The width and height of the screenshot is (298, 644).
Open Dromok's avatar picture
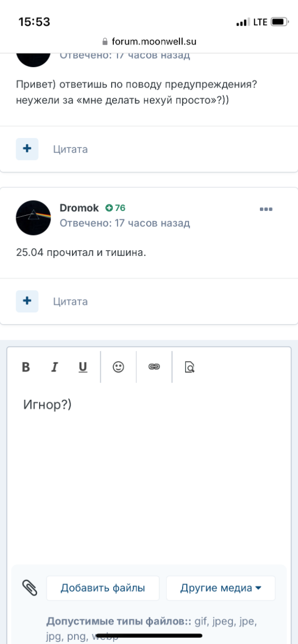(33, 217)
